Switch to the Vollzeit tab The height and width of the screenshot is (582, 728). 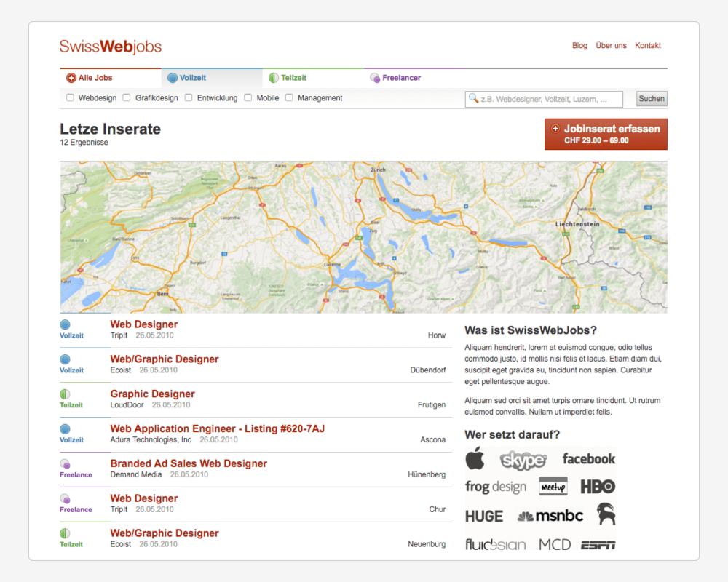click(192, 78)
